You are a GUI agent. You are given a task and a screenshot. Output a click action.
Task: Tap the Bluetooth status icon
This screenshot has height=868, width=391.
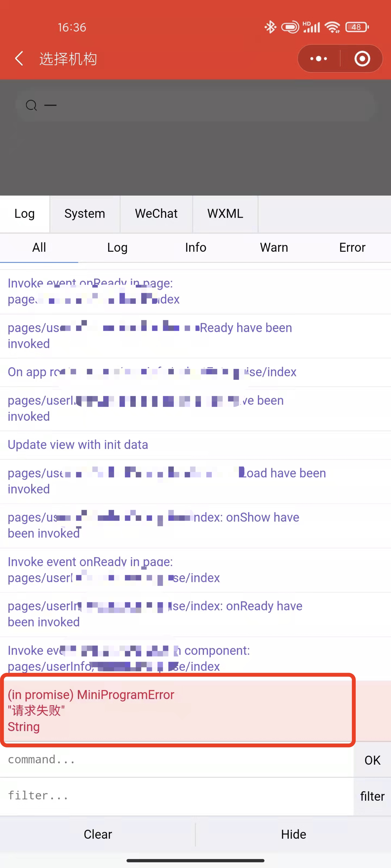pyautogui.click(x=270, y=27)
